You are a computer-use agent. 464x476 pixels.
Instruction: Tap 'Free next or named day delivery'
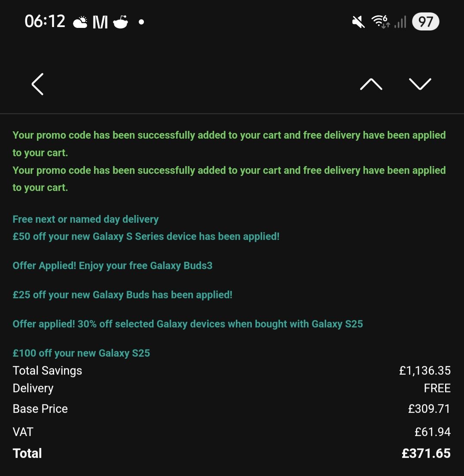85,219
